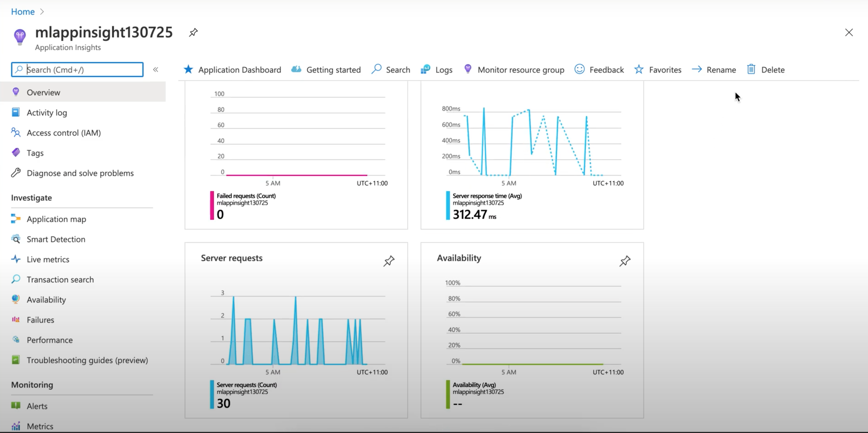Click the Failed requests magenta legend swatch
This screenshot has height=433, width=868.
click(x=212, y=206)
